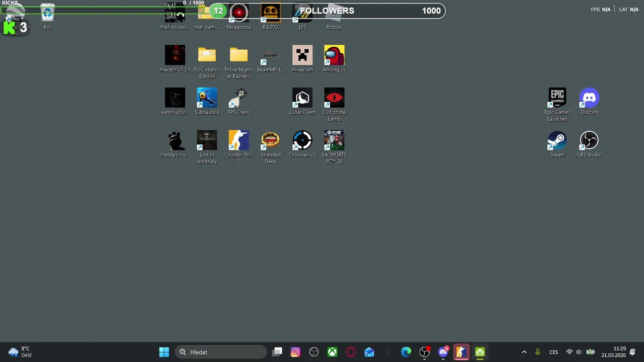
Task: Open the weather widget 8°C Déšť
Action: [x=20, y=352]
